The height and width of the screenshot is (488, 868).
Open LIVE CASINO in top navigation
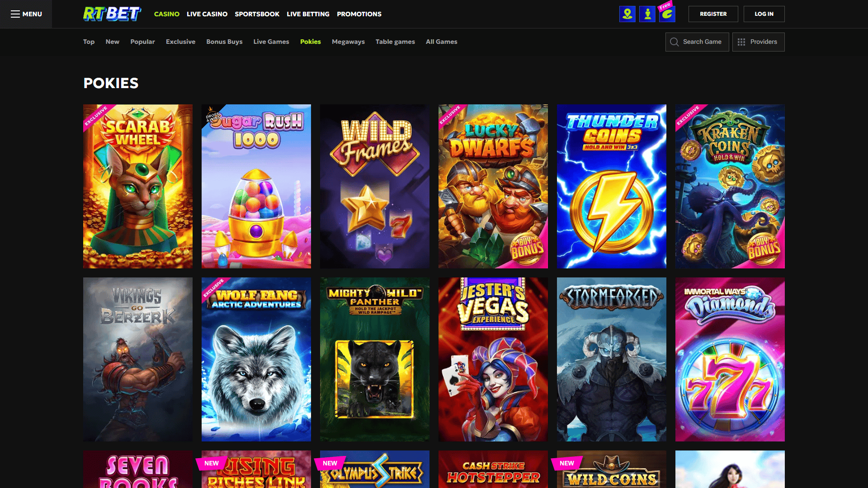(x=207, y=14)
